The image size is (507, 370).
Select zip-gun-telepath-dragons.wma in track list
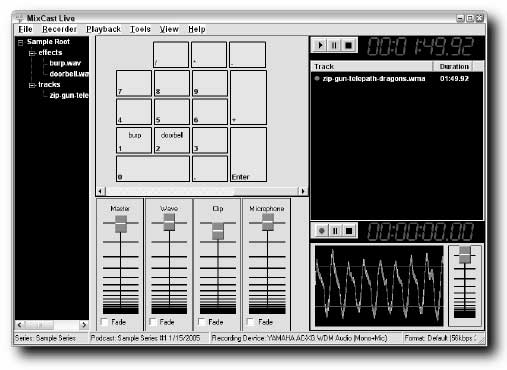coord(373,79)
